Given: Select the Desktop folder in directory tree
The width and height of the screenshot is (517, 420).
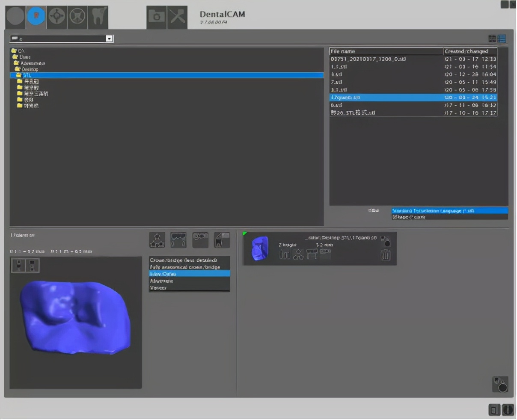Looking at the screenshot, I should (x=30, y=69).
